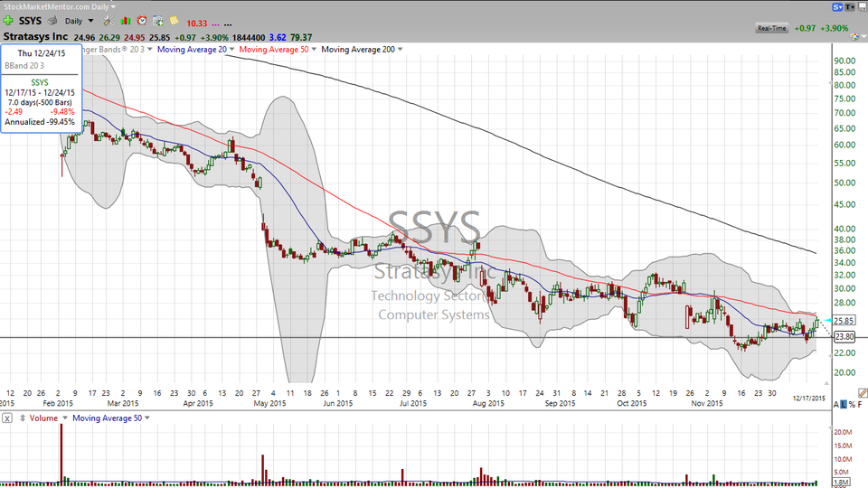The height and width of the screenshot is (488, 868).
Task: Open dropdown arrow beside color palette icon
Action: [x=863, y=38]
